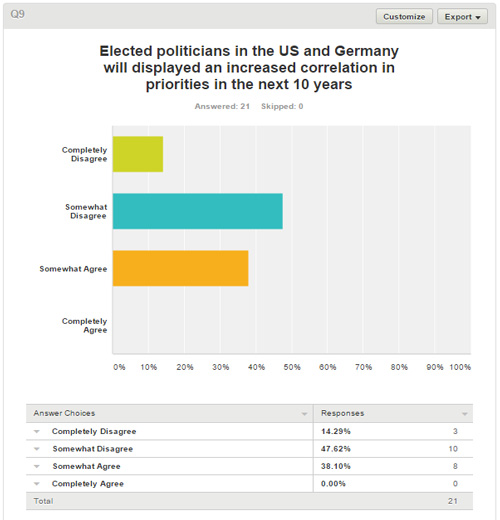500x520 pixels.
Task: Expand the Completely Disagree row arrow
Action: click(37, 431)
